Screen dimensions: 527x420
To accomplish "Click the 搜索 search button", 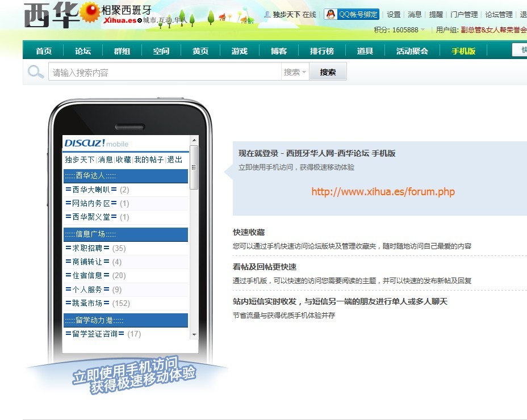I will [x=328, y=72].
